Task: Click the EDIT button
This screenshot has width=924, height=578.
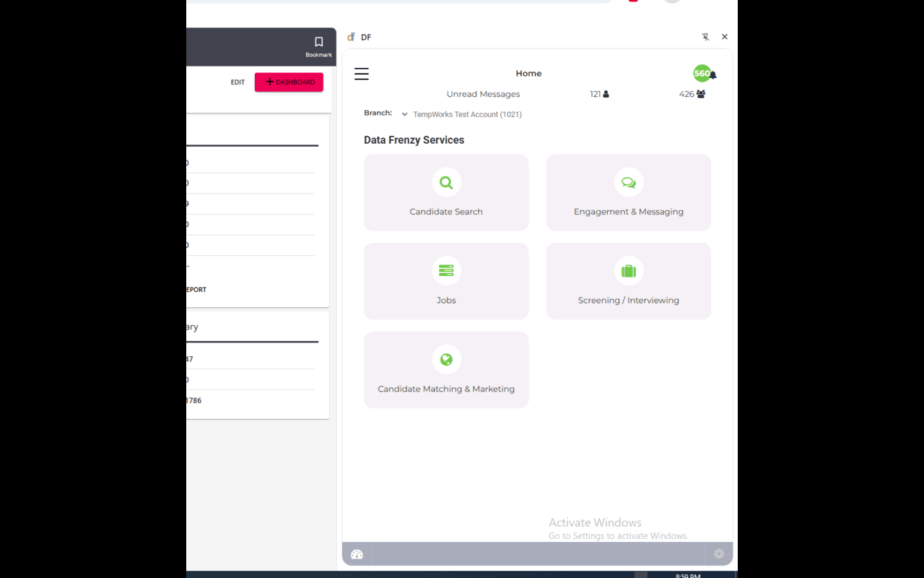Action: click(x=237, y=82)
